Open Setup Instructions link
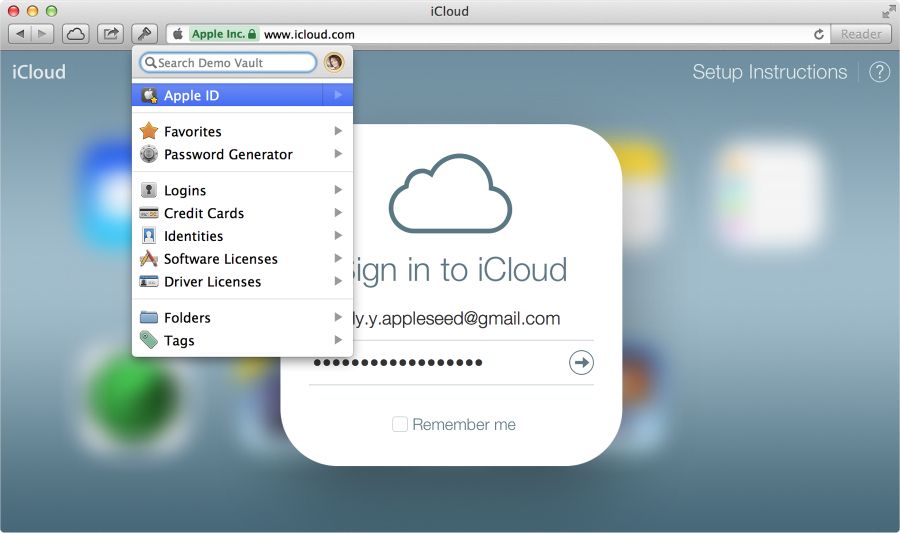This screenshot has width=900, height=533. coord(769,72)
